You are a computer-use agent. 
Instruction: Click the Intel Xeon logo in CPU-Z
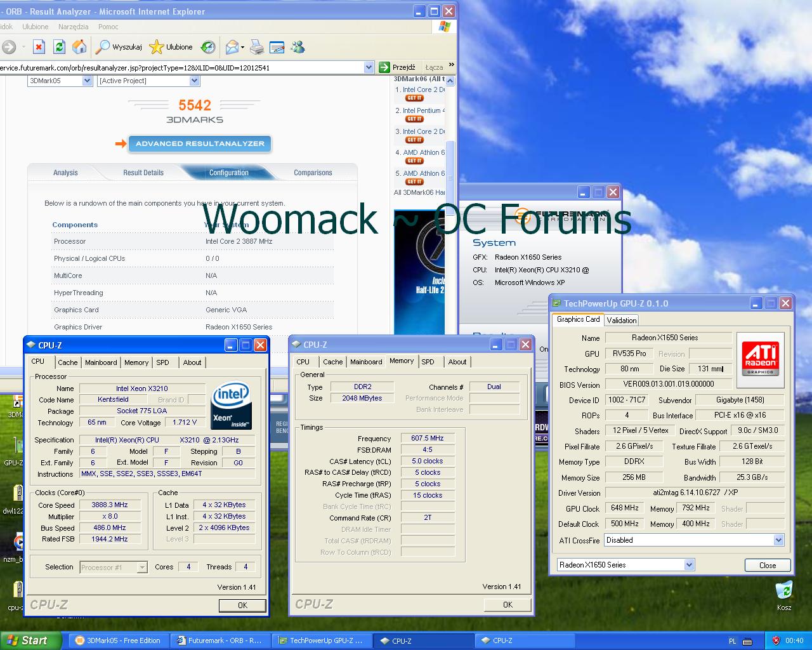[x=231, y=405]
